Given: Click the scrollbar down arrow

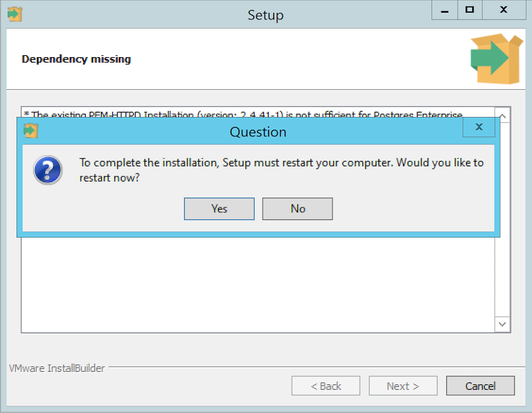Looking at the screenshot, I should click(503, 324).
